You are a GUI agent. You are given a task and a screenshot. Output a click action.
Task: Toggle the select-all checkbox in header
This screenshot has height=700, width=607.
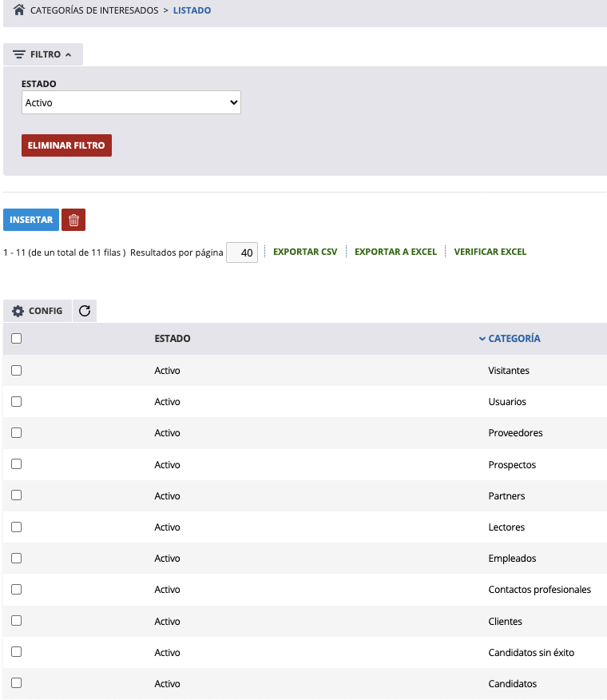click(17, 339)
